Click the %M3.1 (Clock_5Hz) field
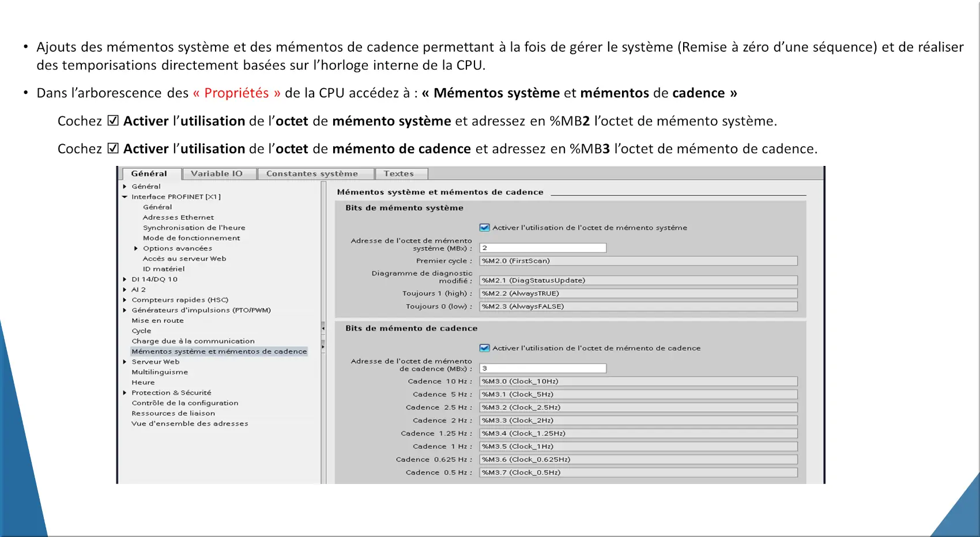 pos(638,395)
